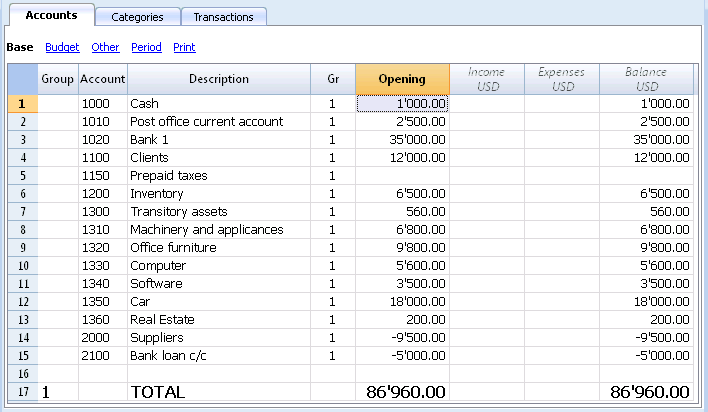Select row header number 16
This screenshot has height=412, width=708.
click(x=23, y=374)
